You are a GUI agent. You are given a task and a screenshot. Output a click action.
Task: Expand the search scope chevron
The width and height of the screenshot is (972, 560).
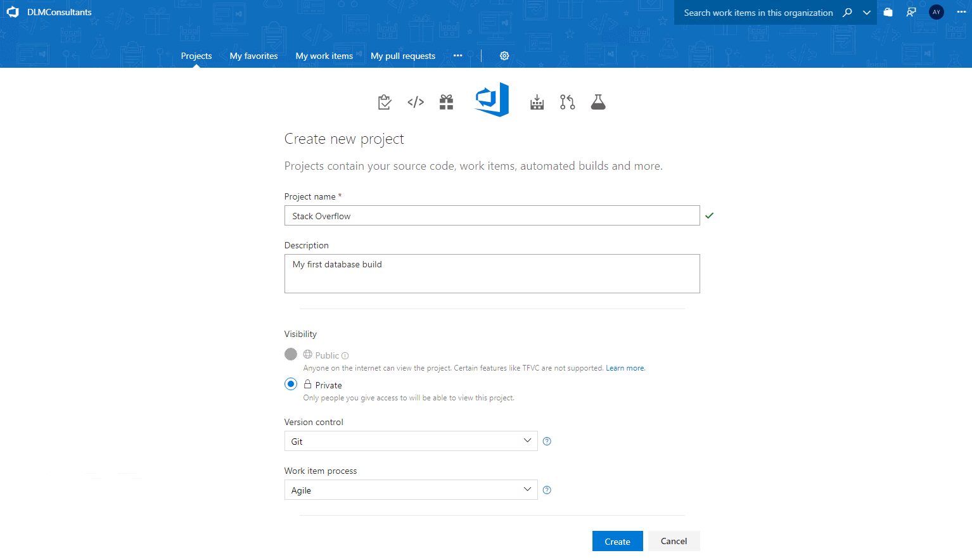pos(867,13)
